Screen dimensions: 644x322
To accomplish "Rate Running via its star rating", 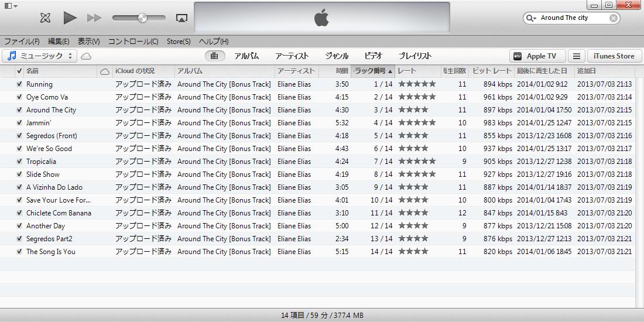I will click(416, 84).
